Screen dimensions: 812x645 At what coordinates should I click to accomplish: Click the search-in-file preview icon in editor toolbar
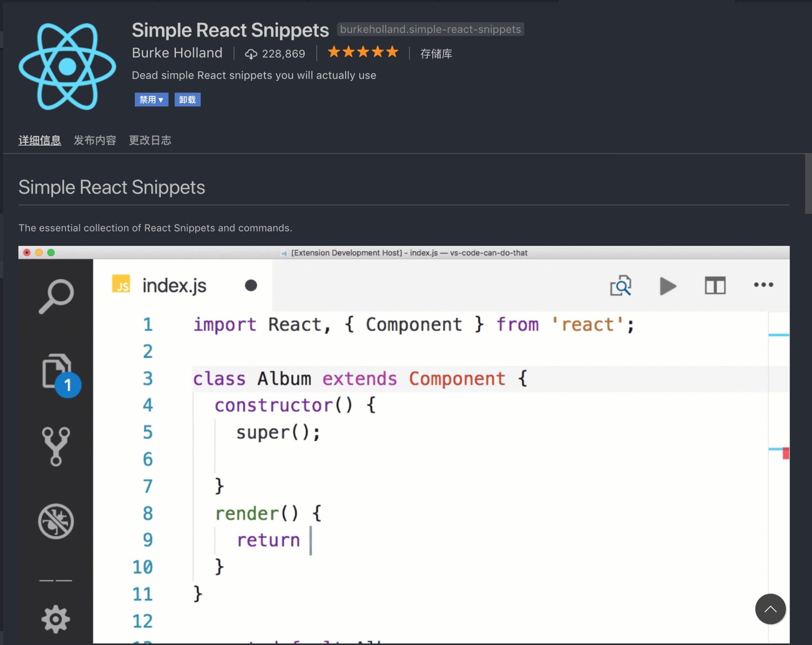click(620, 286)
